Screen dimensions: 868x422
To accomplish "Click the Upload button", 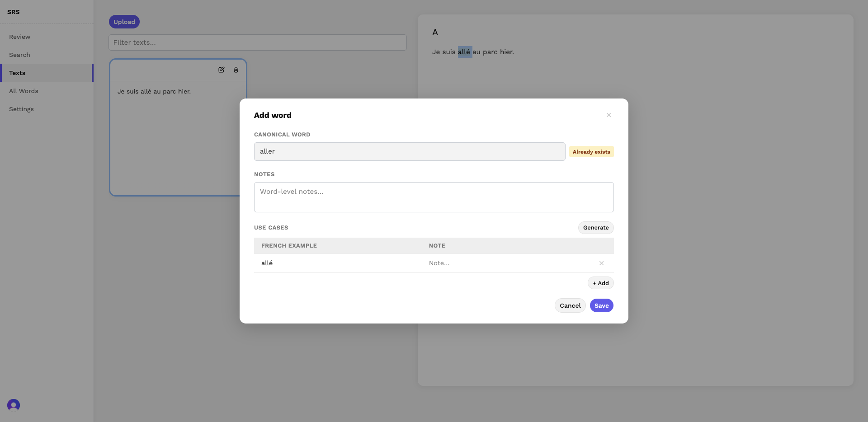I will [x=124, y=22].
